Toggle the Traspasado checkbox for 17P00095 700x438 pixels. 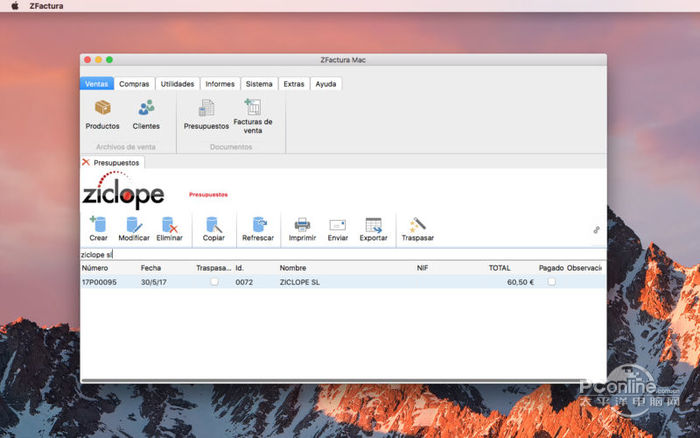tap(213, 283)
